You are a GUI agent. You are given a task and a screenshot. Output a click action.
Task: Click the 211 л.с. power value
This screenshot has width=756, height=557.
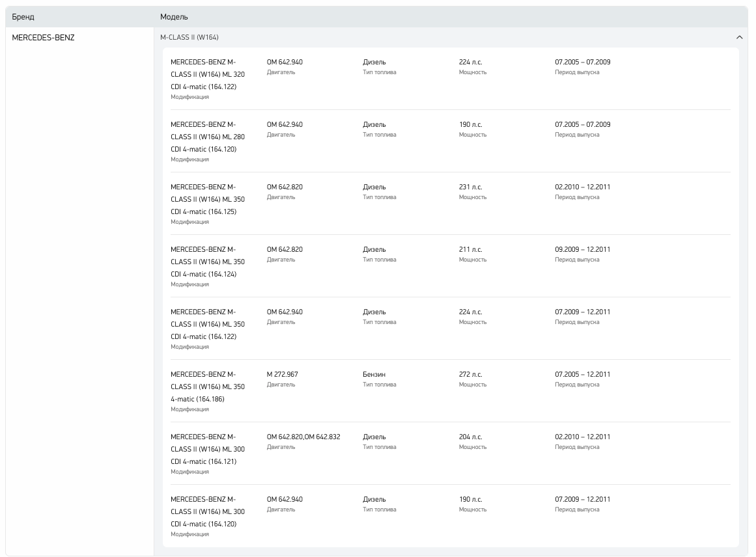(x=471, y=250)
